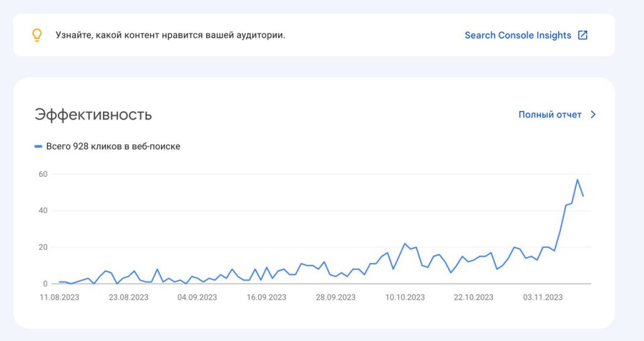Click the 16.09.2023 date label on axis

(x=267, y=298)
